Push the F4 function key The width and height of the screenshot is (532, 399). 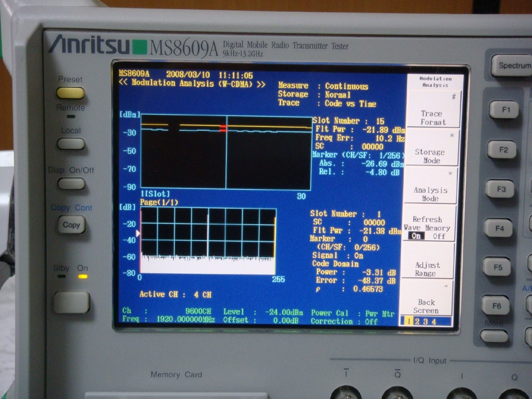499,228
